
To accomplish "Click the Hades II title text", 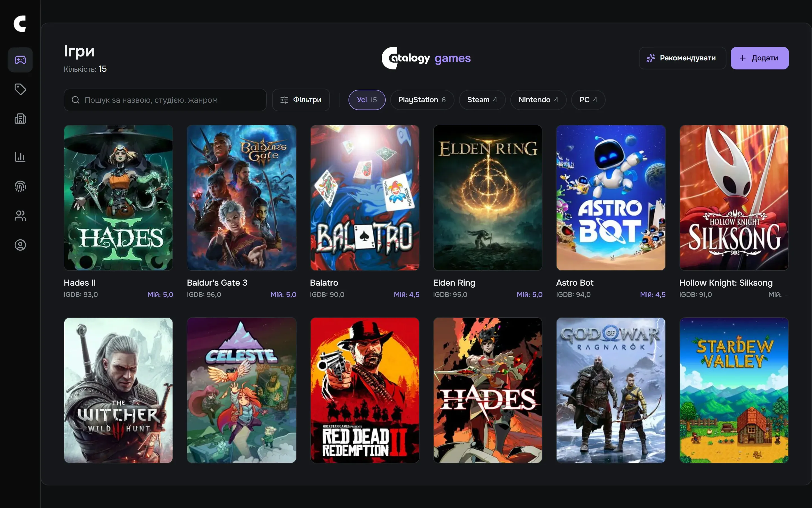I will point(80,283).
